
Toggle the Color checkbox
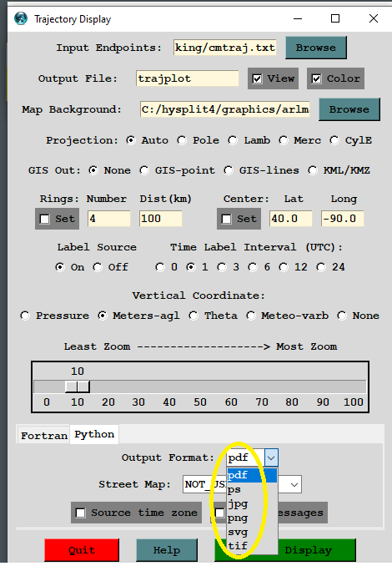click(316, 78)
